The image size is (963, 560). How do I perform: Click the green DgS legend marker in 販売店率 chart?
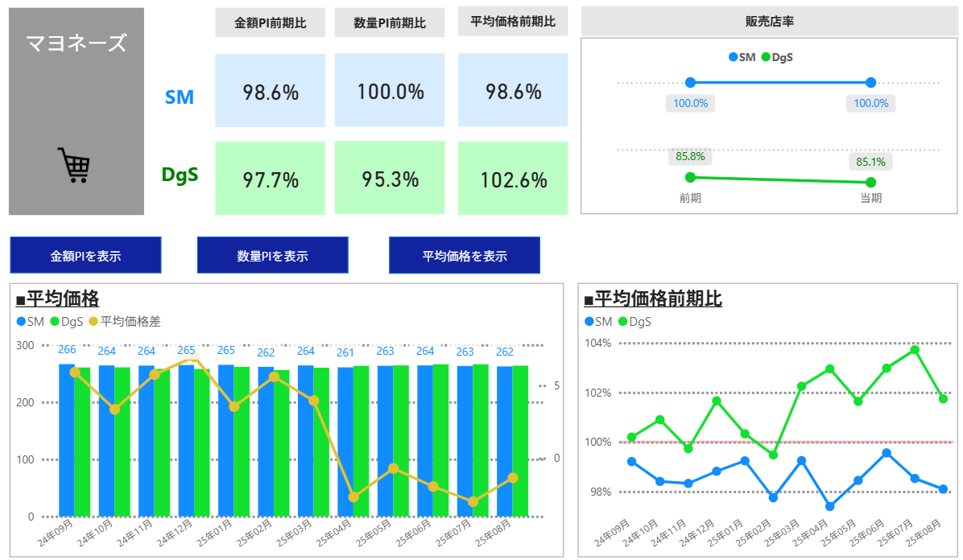point(766,57)
